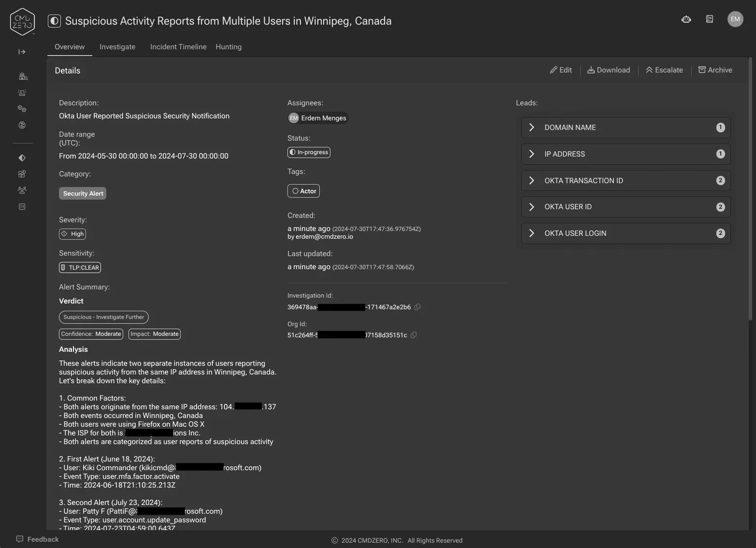Switch to the Investigate tab
This screenshot has width=756, height=548.
[117, 47]
